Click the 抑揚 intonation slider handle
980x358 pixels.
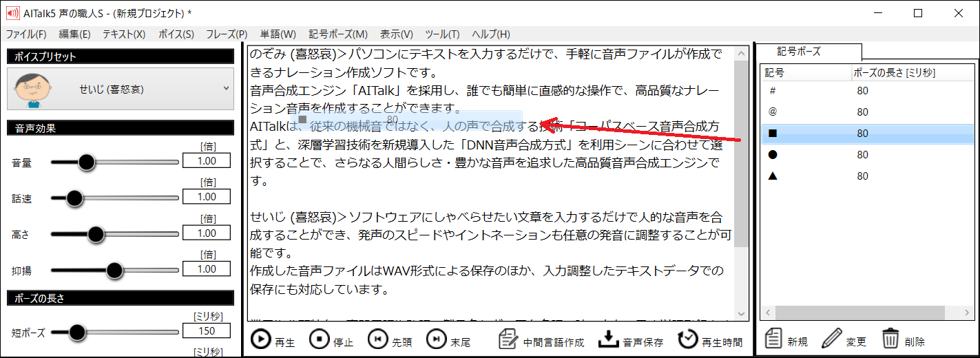coord(114,270)
